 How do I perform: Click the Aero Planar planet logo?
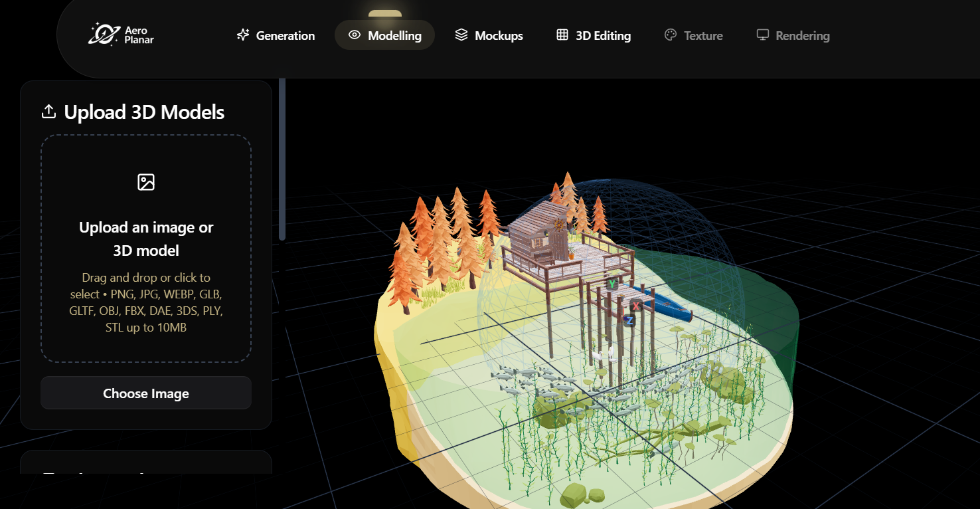(104, 34)
